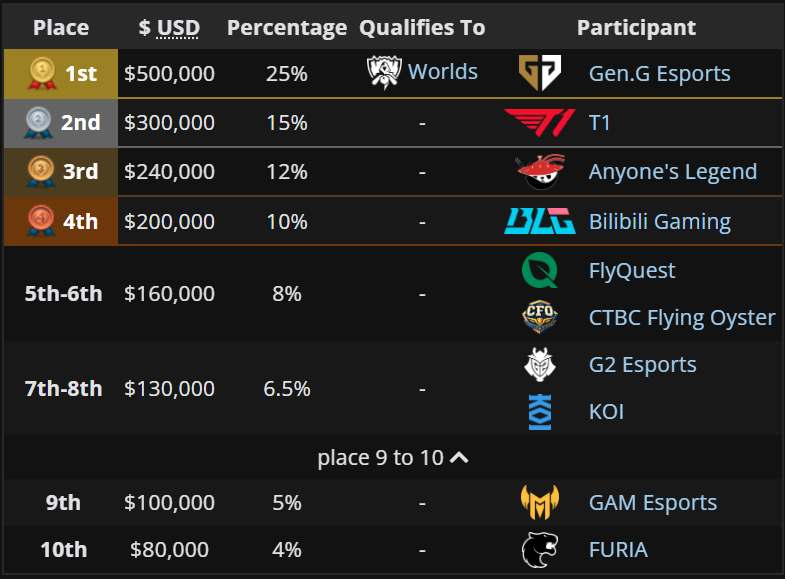This screenshot has height=579, width=785.
Task: Select the GAM Esports yellow logo
Action: 540,502
